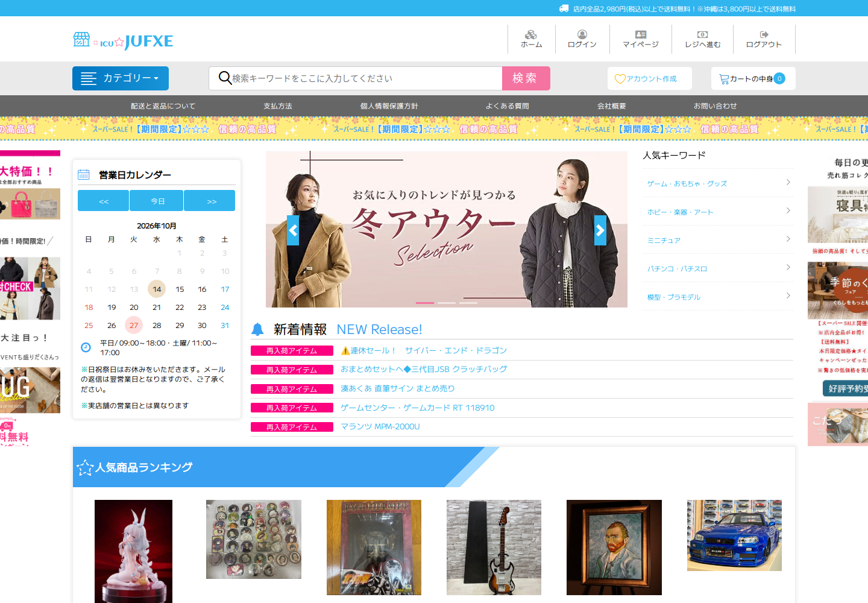Open cart via カートの中身 icon

(724, 79)
